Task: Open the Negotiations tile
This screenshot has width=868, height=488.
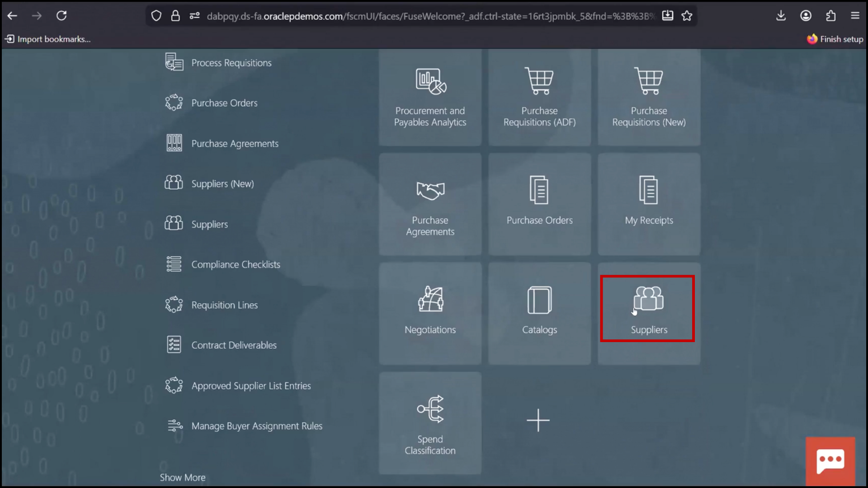Action: [430, 313]
